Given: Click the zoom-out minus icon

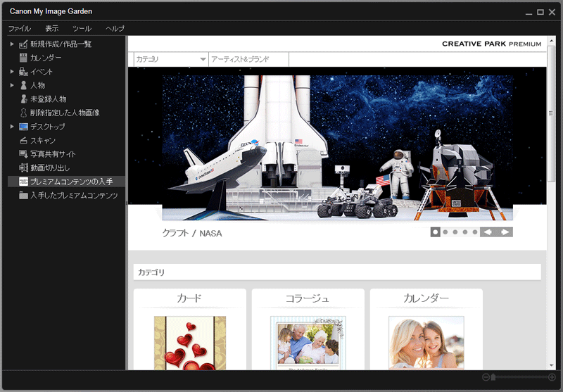Looking at the screenshot, I should pyautogui.click(x=486, y=377).
